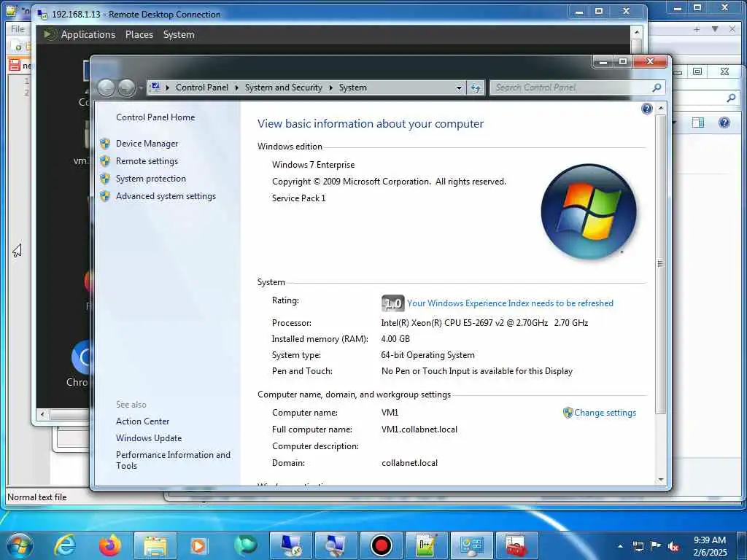Open Action Center under See also

(x=142, y=421)
